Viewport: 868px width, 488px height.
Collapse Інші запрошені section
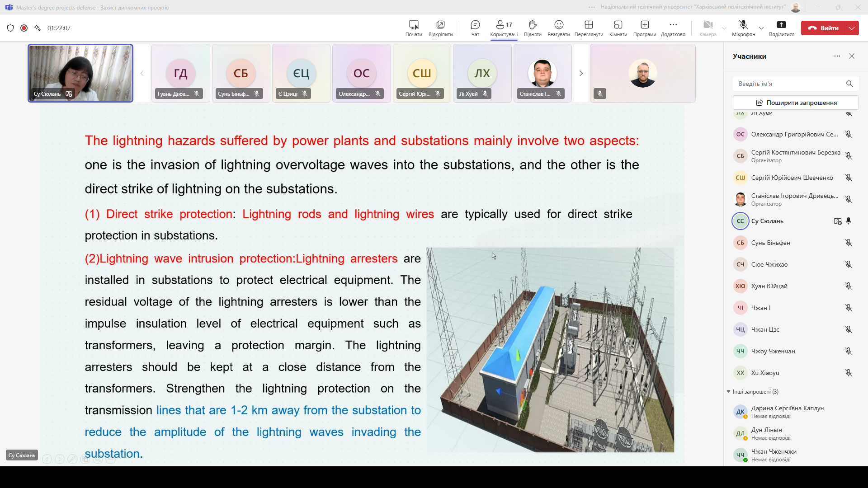(728, 392)
